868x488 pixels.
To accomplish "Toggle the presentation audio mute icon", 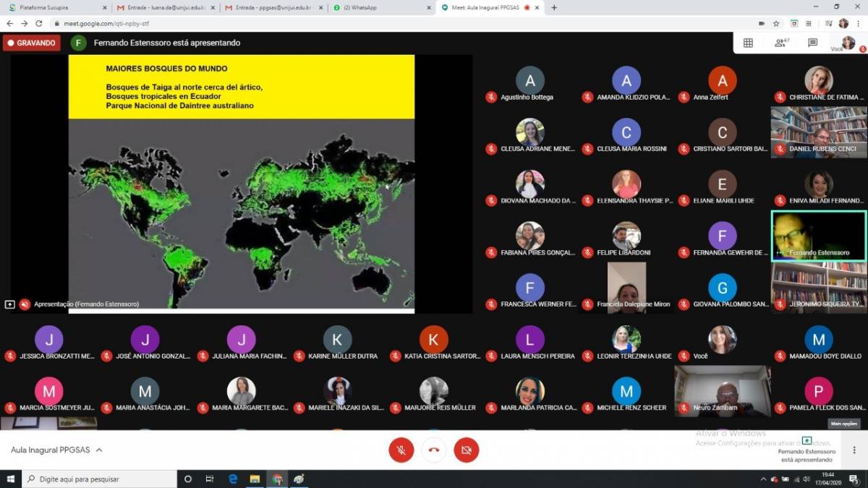I will pos(25,304).
